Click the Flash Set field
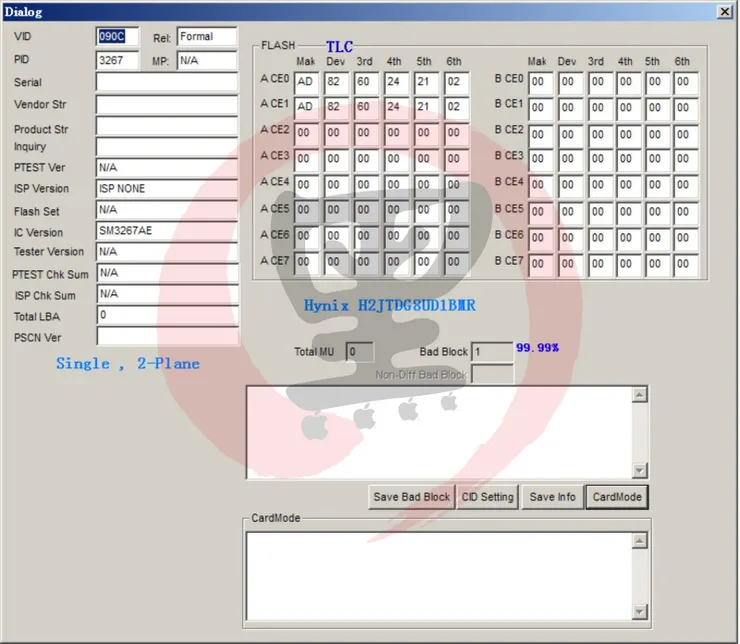Image resolution: width=740 pixels, height=644 pixels. [167, 209]
